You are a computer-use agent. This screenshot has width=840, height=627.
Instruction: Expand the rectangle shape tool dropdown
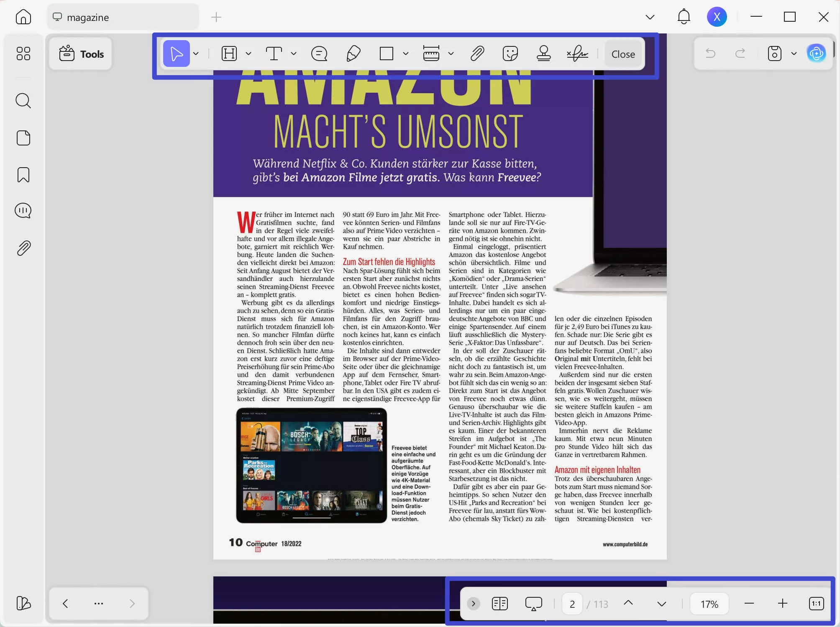(x=406, y=54)
